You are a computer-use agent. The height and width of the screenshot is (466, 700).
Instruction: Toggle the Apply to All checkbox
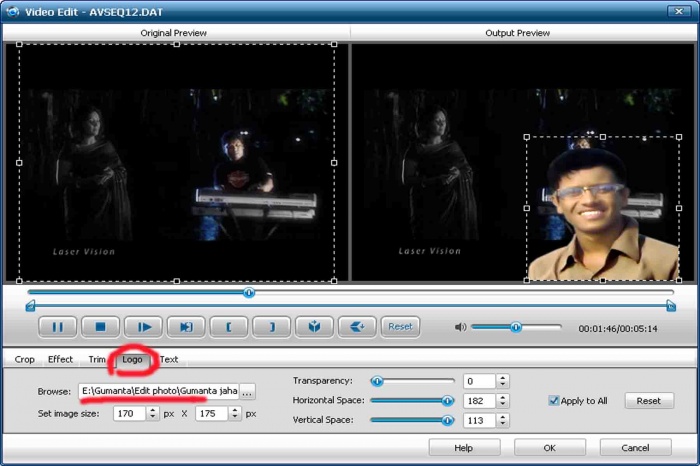(x=554, y=400)
